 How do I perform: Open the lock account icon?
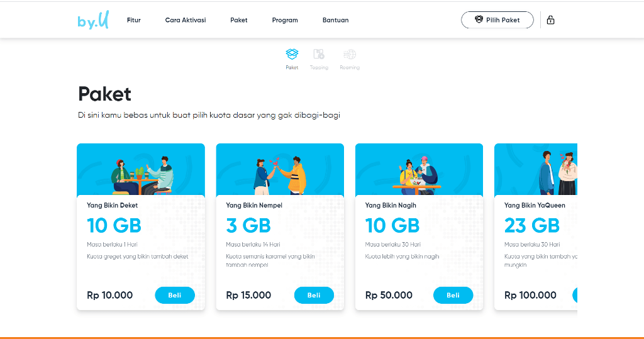[550, 19]
